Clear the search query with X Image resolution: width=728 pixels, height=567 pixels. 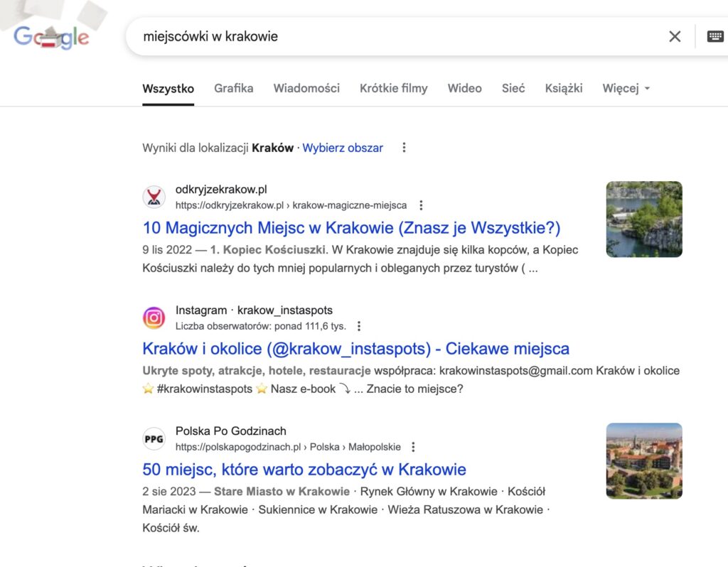675,36
